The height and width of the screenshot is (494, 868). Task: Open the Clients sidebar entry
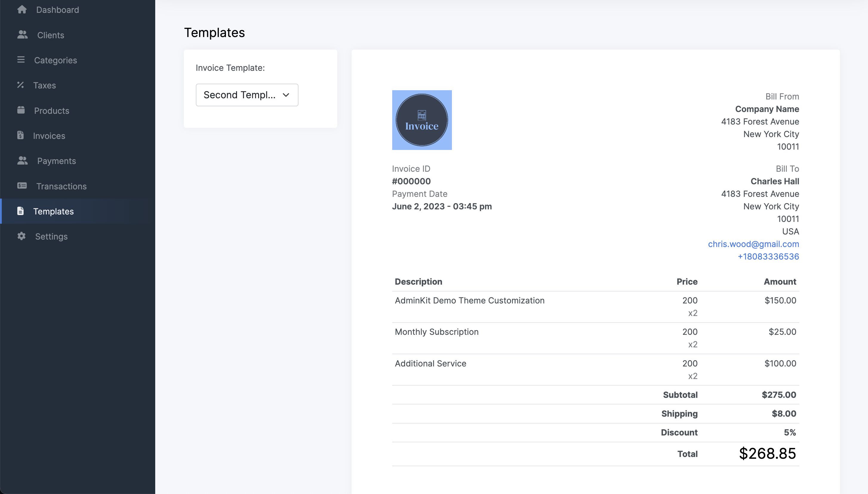click(50, 35)
